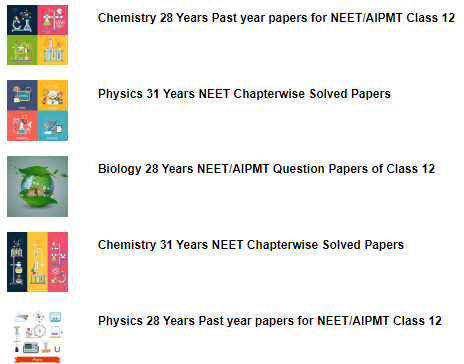Screen dimensions: 464x364
Task: Open Chemistry 31 Years NEET Chapterwise Solved Papers
Action: [x=251, y=245]
